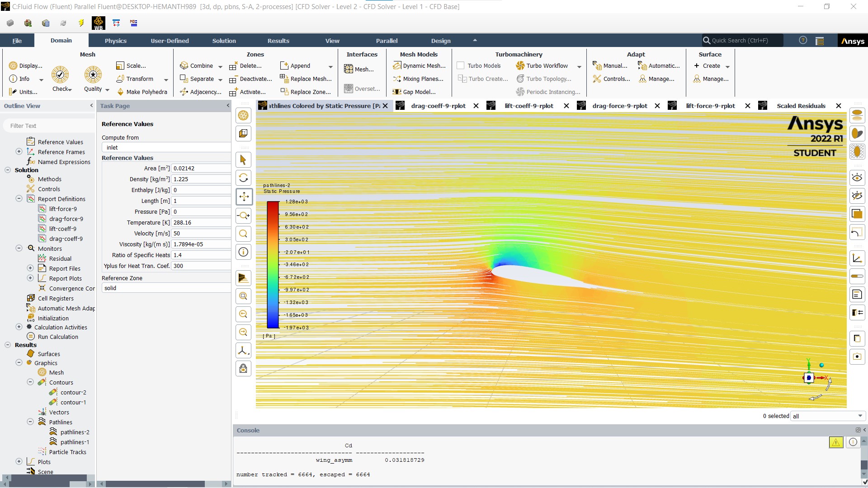The width and height of the screenshot is (868, 488).
Task: Click the probe info tool icon
Action: pyautogui.click(x=243, y=252)
